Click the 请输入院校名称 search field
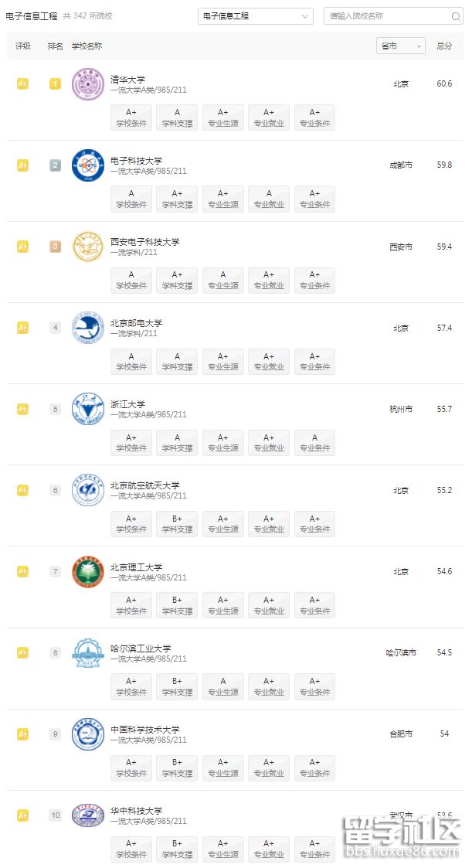Viewport: 472px width, 868px height. click(386, 15)
